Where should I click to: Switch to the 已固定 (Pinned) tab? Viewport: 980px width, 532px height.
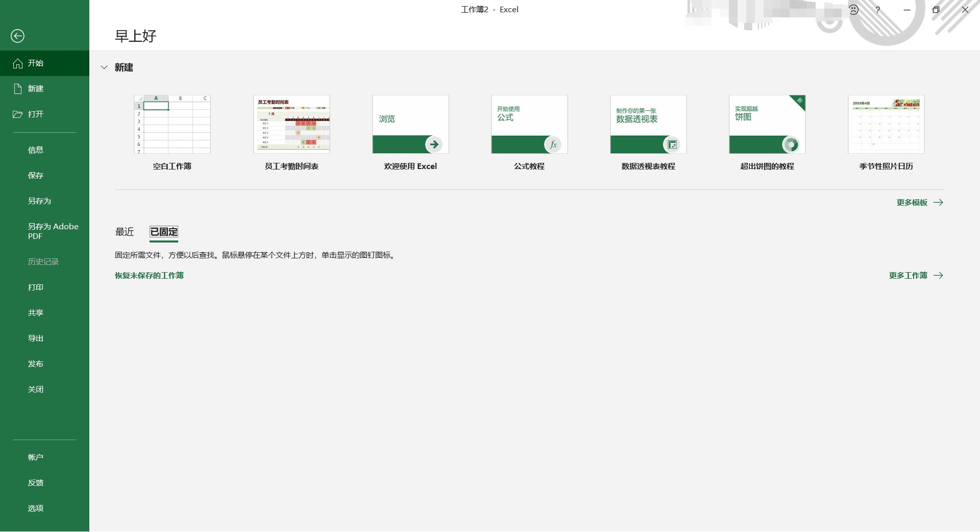click(163, 232)
